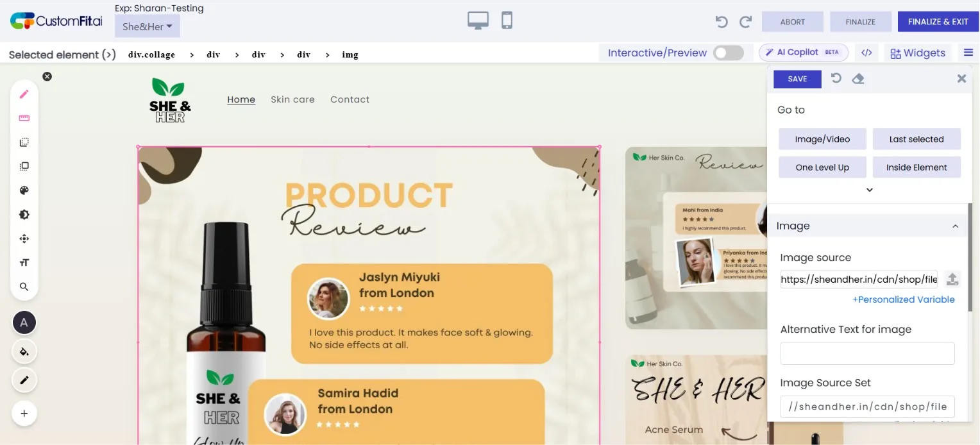Screen dimensions: 980x445
Task: Click the CustomFit.ai logo
Action: pos(56,21)
